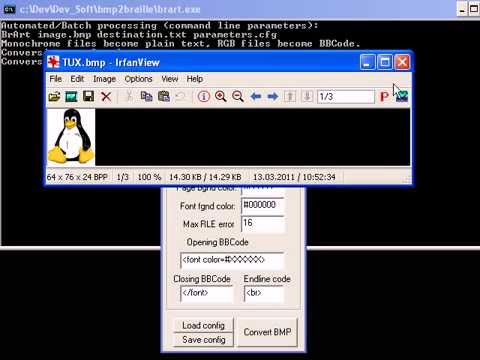Click the IrfanView About icon at toolbar end
This screenshot has height=360, width=480.
tap(402, 97)
